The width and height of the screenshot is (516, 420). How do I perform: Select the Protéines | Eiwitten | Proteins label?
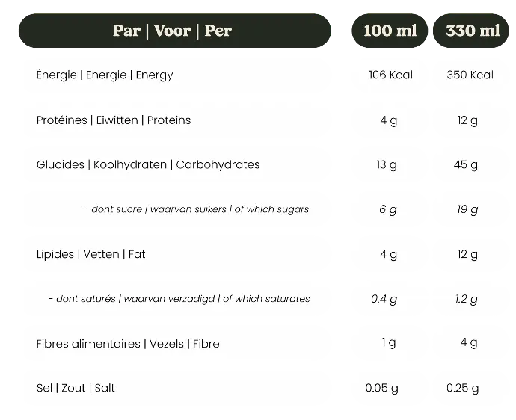(114, 120)
